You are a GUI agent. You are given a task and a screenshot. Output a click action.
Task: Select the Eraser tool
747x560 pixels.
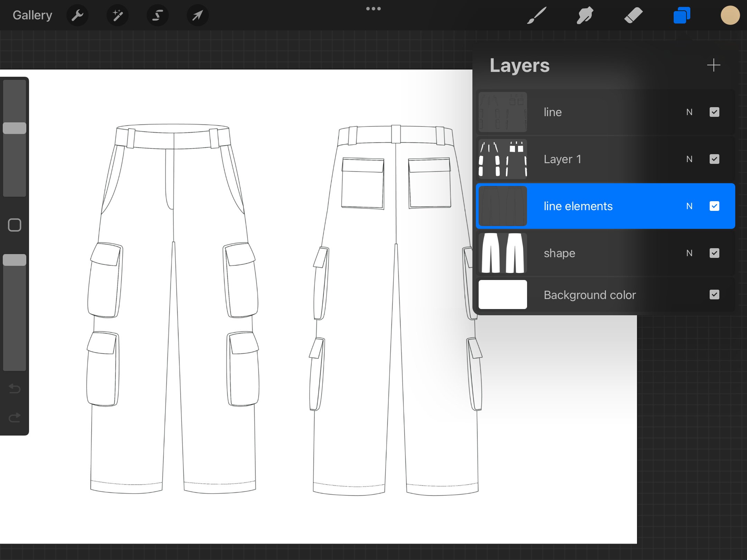(634, 15)
